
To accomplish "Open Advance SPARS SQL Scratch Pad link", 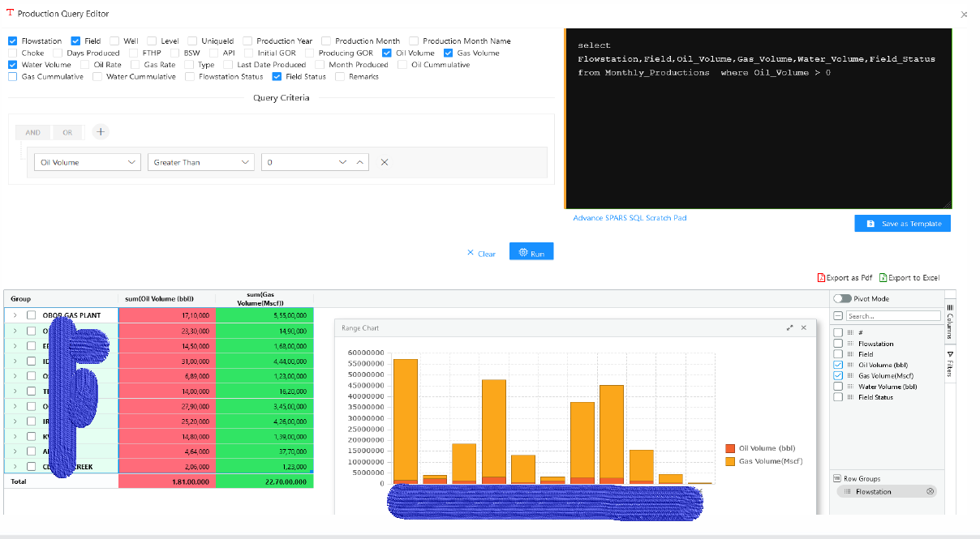I will pyautogui.click(x=630, y=218).
